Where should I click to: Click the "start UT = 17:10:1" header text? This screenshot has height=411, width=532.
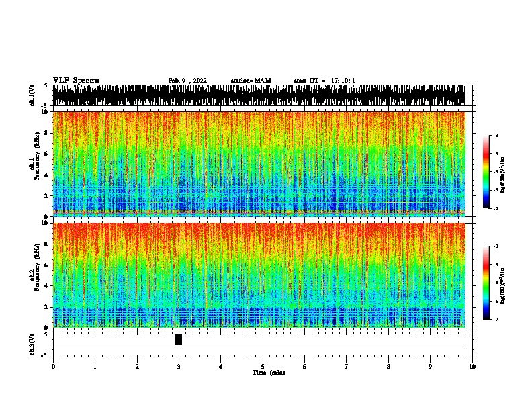pos(324,81)
